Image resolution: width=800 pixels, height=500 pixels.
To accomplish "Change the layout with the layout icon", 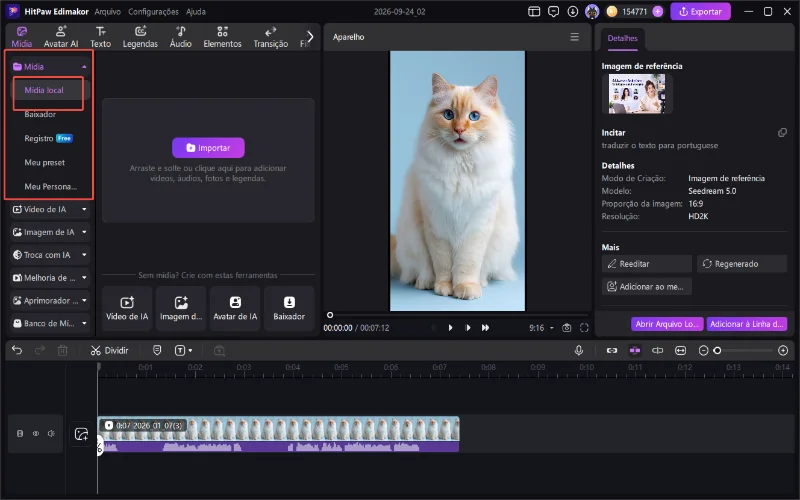I will pyautogui.click(x=534, y=11).
